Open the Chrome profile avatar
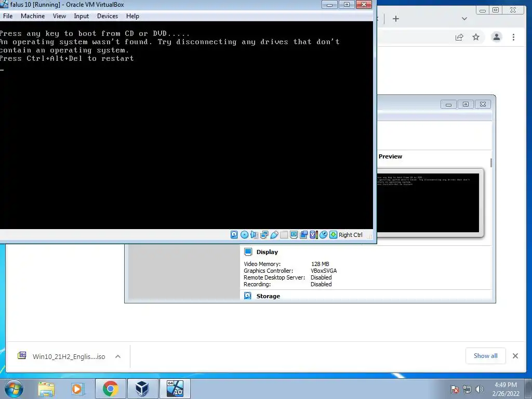Viewport: 532px width, 399px height. tap(496, 37)
